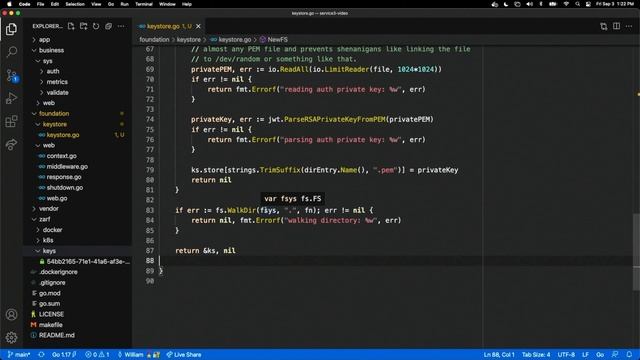
Task: Expand the docker folder
Action: [x=52, y=230]
